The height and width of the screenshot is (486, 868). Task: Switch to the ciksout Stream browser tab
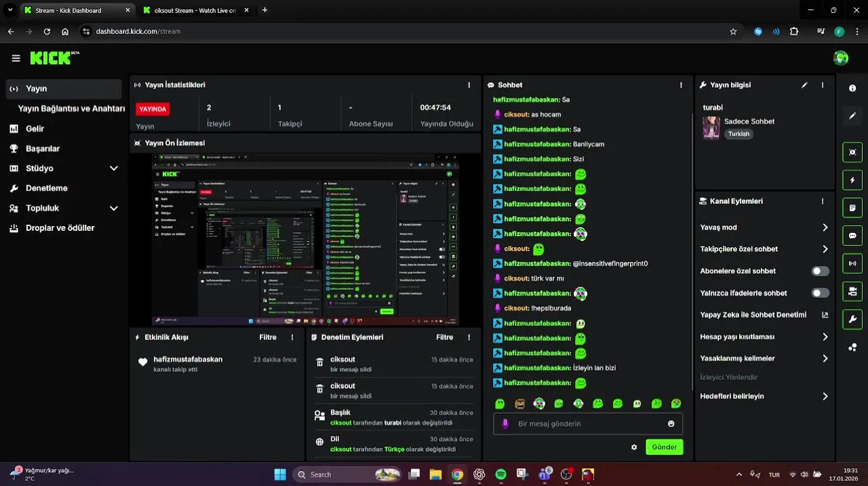point(196,10)
